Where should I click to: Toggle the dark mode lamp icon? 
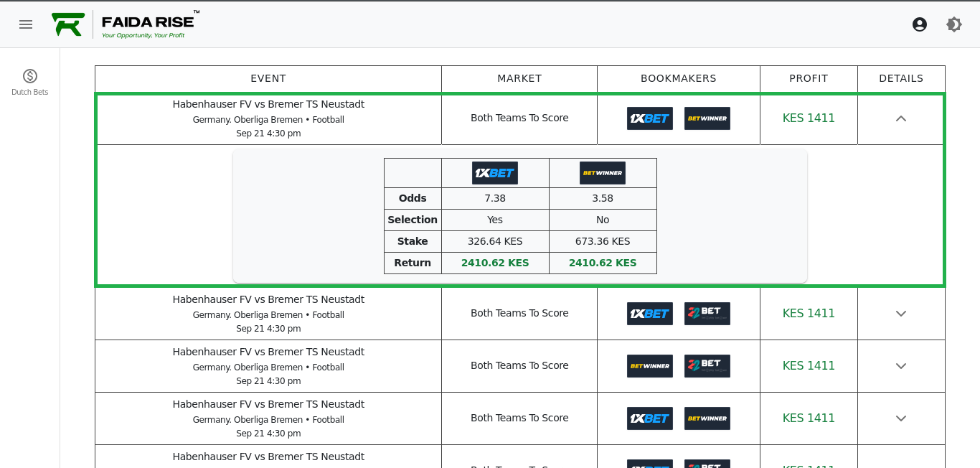pos(954,24)
